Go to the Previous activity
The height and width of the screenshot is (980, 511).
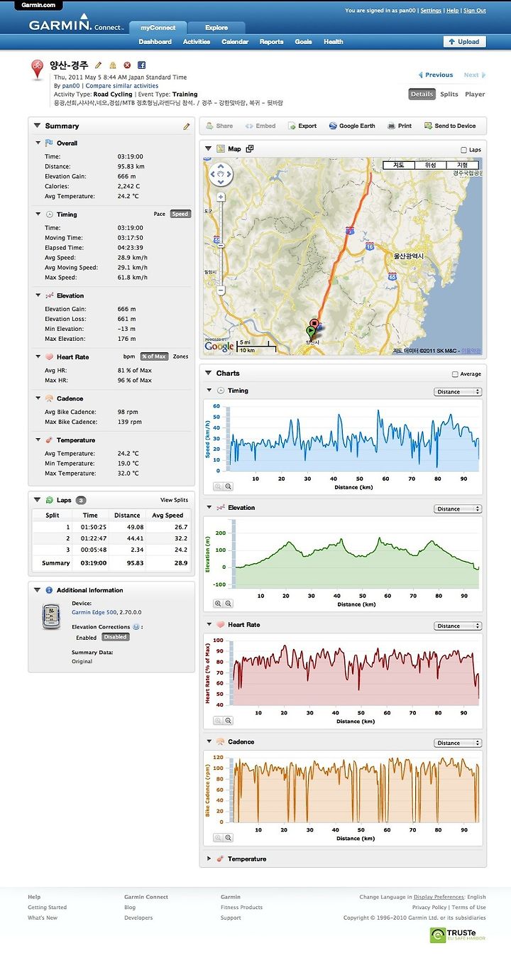(436, 75)
